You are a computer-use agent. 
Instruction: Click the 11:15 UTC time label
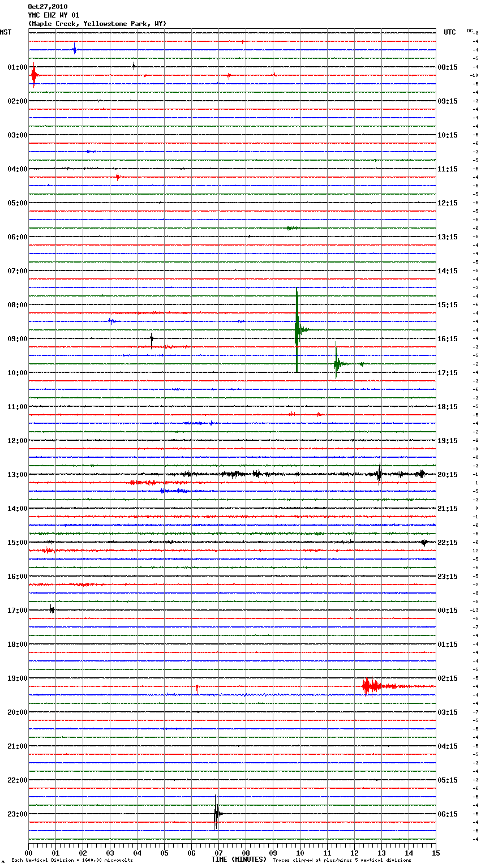448,169
